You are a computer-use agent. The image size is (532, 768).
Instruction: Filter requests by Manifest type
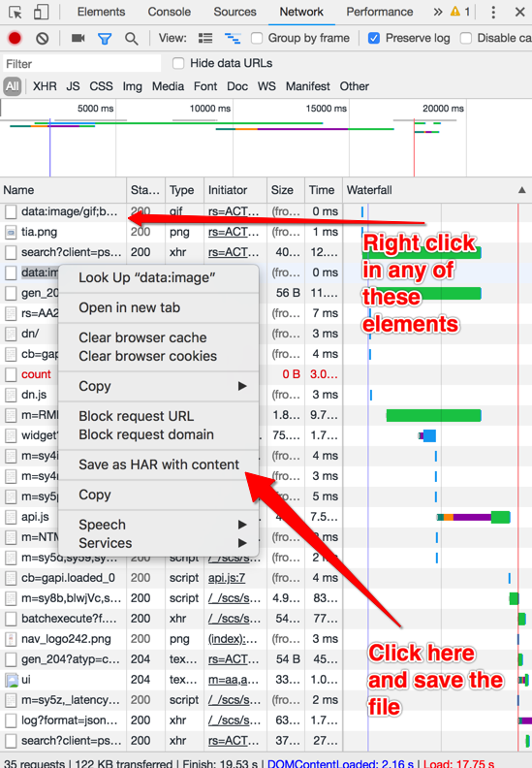pos(308,86)
